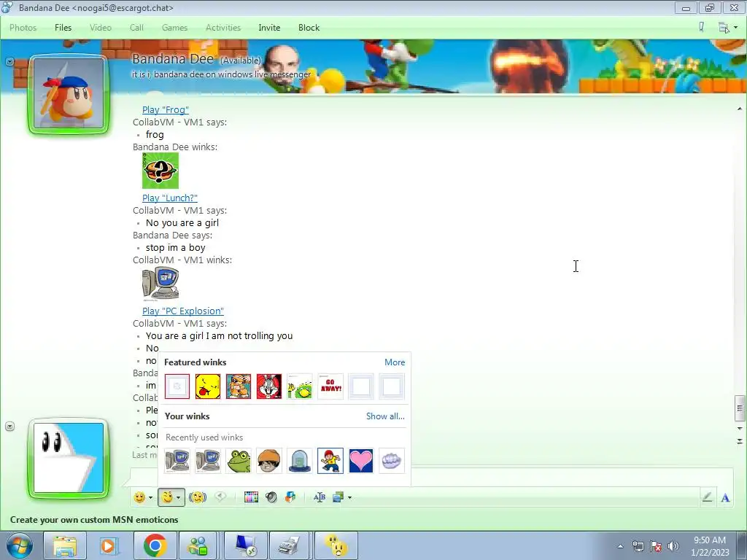
Task: Click the Call menu item
Action: 136,28
